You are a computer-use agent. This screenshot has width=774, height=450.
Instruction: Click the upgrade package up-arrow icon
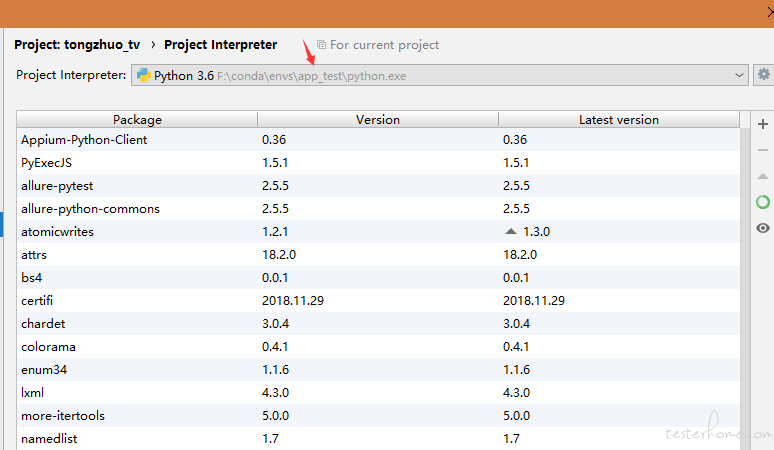coord(763,176)
